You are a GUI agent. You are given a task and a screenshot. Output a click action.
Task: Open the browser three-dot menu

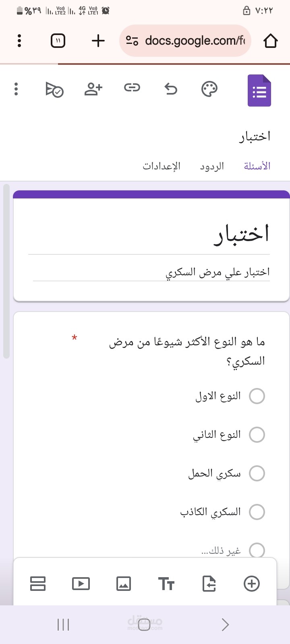coord(19,41)
